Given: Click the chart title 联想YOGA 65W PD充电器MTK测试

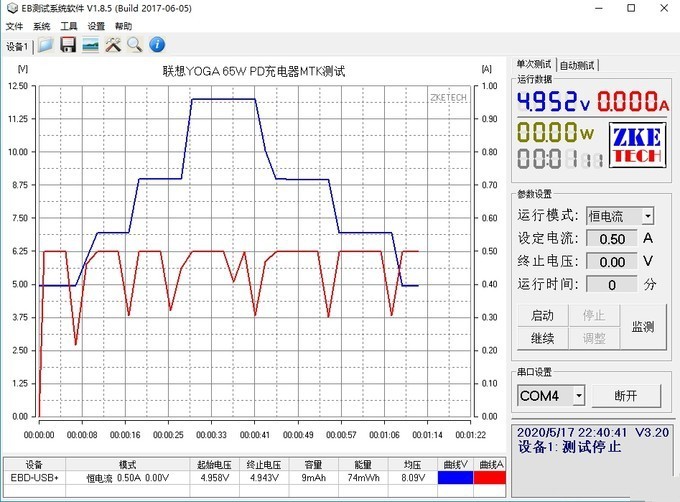Looking at the screenshot, I should pyautogui.click(x=254, y=71).
